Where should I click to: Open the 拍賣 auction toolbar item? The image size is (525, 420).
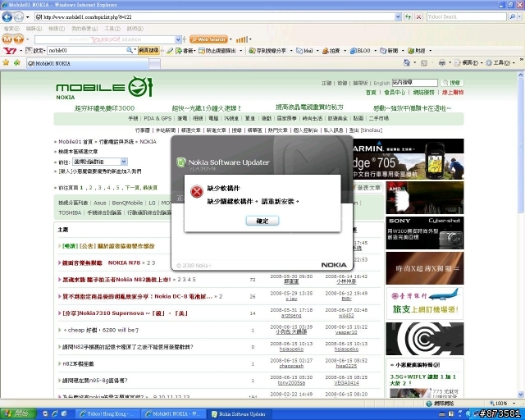point(331,51)
